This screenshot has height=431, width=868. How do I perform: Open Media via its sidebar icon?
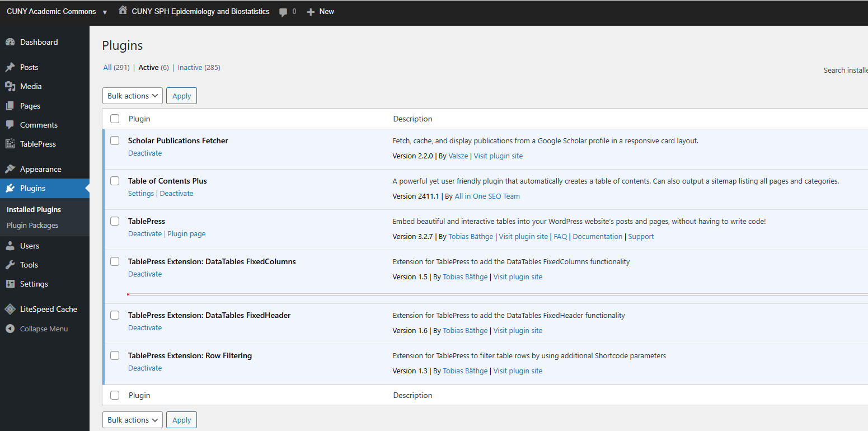pyautogui.click(x=10, y=86)
